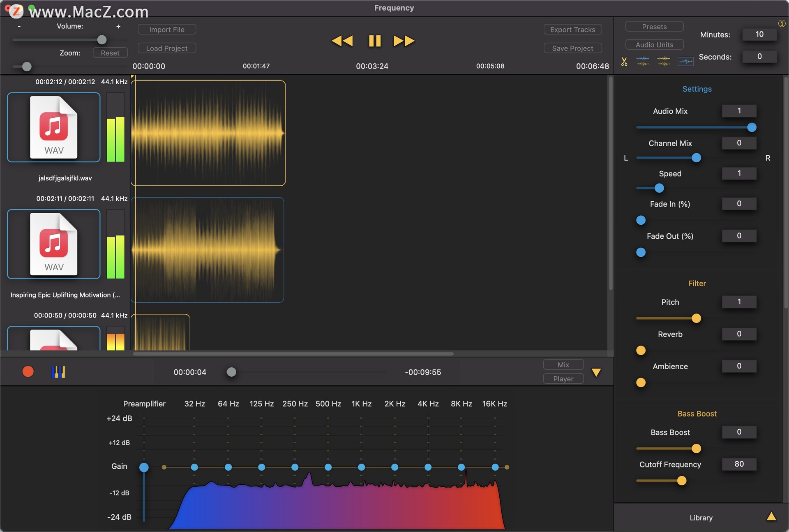Viewport: 789px width, 532px height.
Task: Switch to the Player tab
Action: [x=563, y=378]
